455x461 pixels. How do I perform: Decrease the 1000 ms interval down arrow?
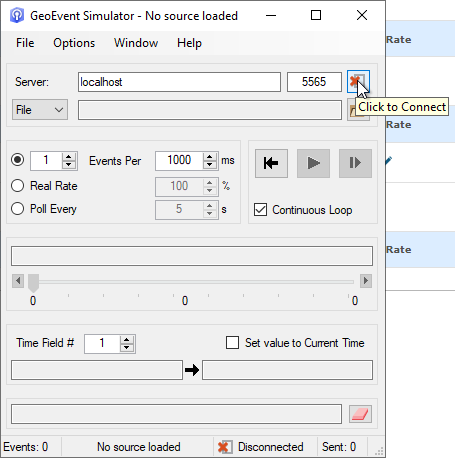pos(210,165)
